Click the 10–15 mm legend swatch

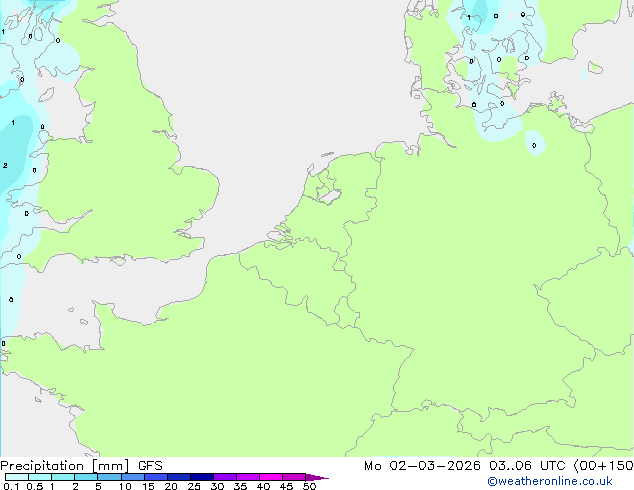(x=132, y=477)
